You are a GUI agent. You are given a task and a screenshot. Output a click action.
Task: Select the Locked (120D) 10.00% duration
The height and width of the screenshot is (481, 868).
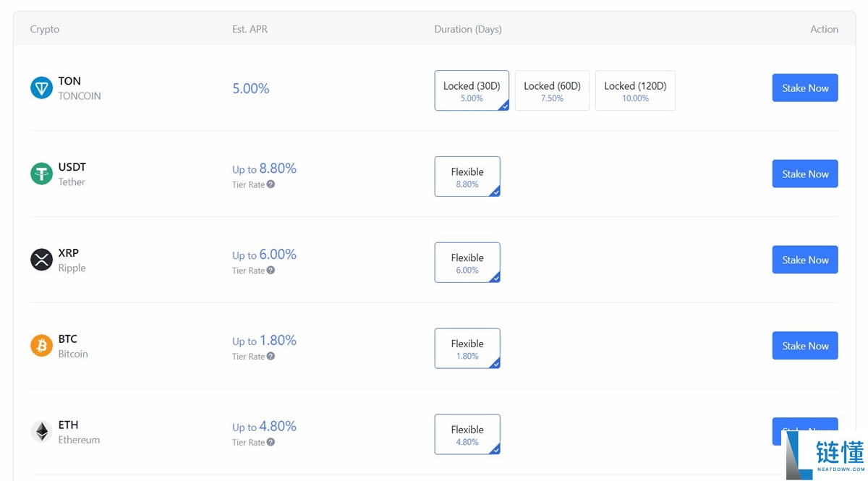pos(635,90)
